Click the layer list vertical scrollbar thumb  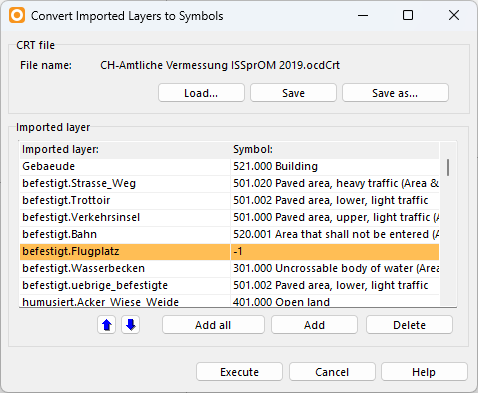(x=448, y=167)
